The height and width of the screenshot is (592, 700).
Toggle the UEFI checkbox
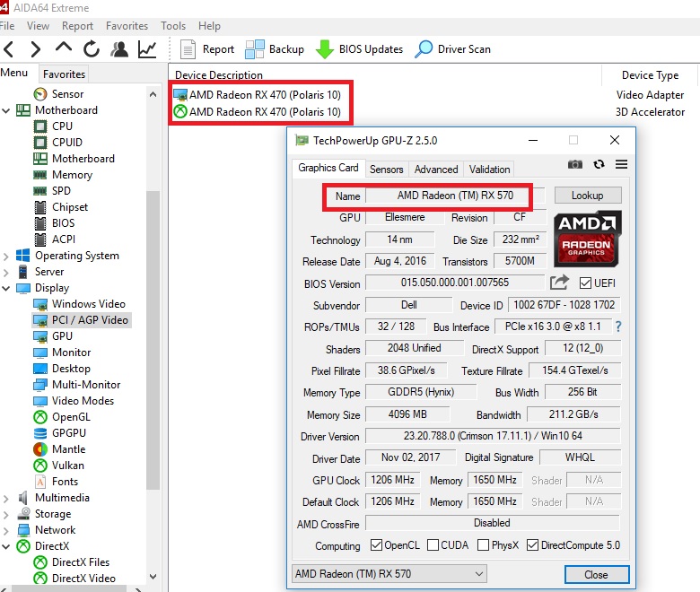coord(585,283)
